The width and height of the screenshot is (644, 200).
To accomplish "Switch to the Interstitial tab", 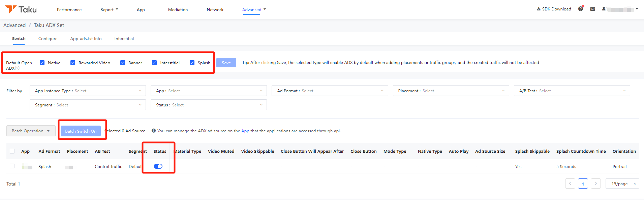I will [124, 39].
